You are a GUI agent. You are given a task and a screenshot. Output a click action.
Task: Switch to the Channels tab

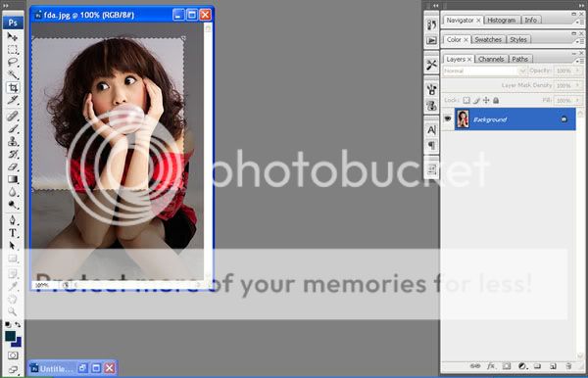[491, 59]
